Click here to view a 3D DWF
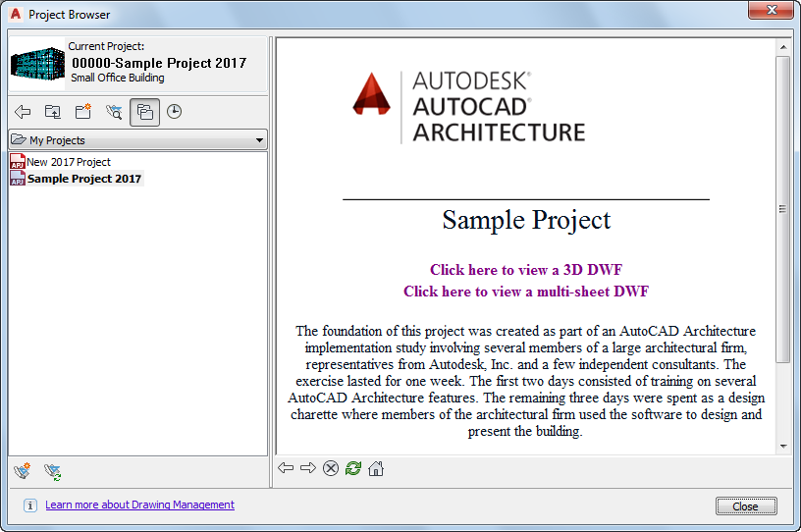The image size is (801, 532). 526,269
